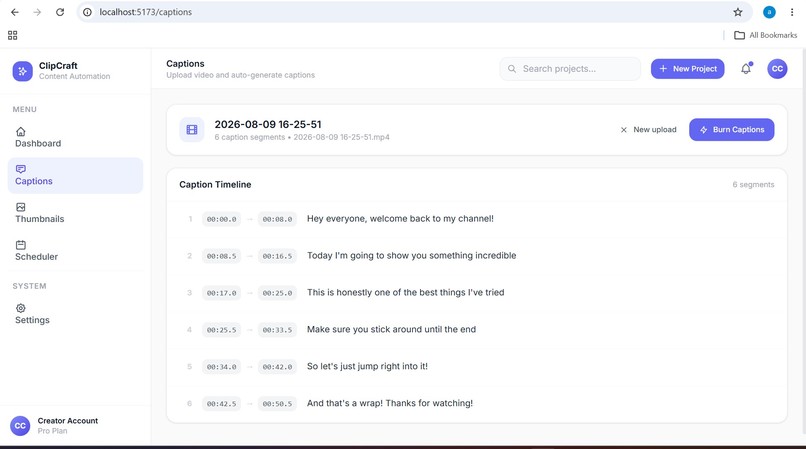Click the browser back arrow
Screen dimensions: 806x449
coord(14,12)
